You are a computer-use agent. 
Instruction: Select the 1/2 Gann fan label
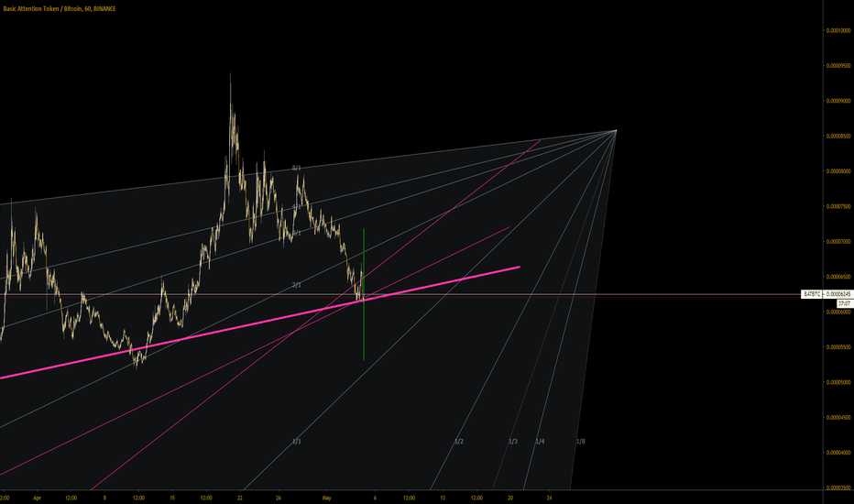click(459, 442)
